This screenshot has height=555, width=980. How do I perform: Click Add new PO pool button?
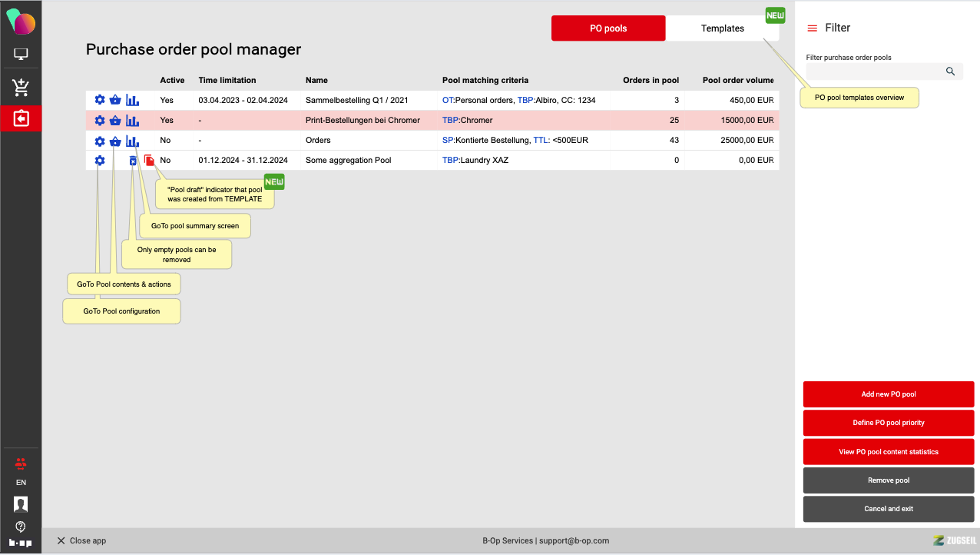[x=888, y=394]
